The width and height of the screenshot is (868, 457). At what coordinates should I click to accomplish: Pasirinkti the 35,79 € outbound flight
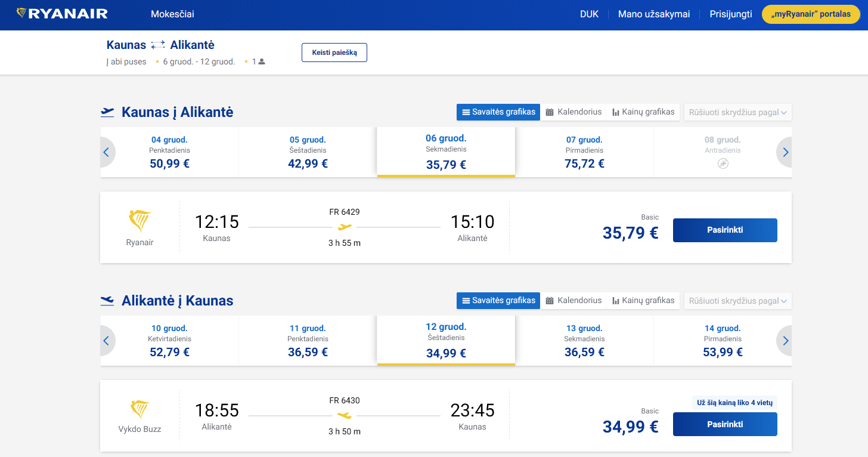[725, 230]
